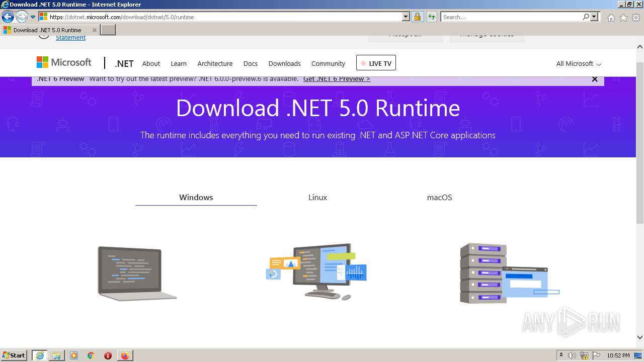Click the laptop console apps illustration
Viewport: 644px width, 362px height.
(137, 274)
